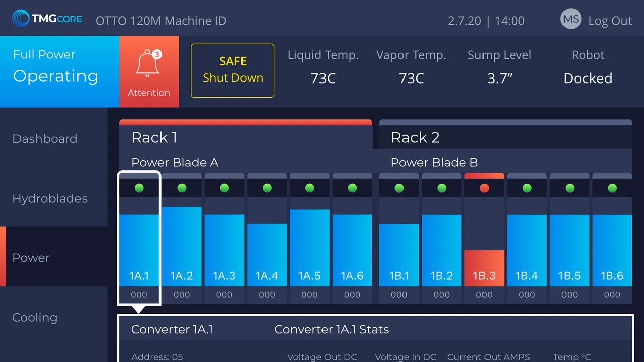
Task: Click the date and time 2.7.20 | 14:00
Action: pyautogui.click(x=486, y=21)
